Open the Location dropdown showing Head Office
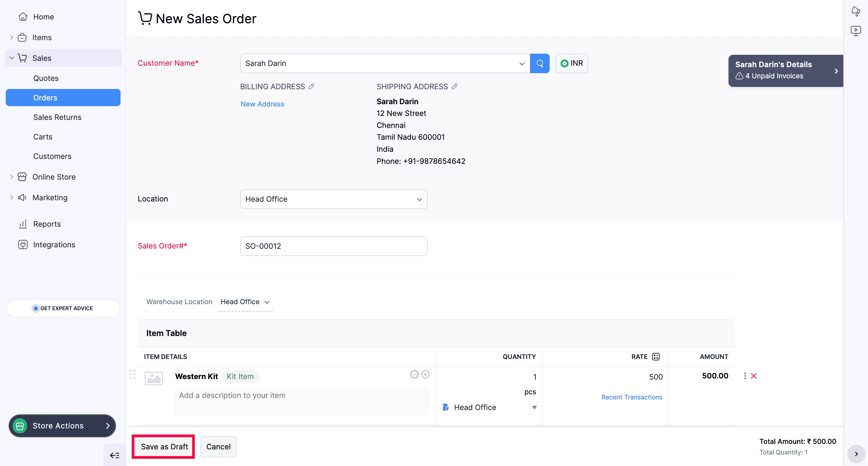This screenshot has width=868, height=466. tap(333, 199)
